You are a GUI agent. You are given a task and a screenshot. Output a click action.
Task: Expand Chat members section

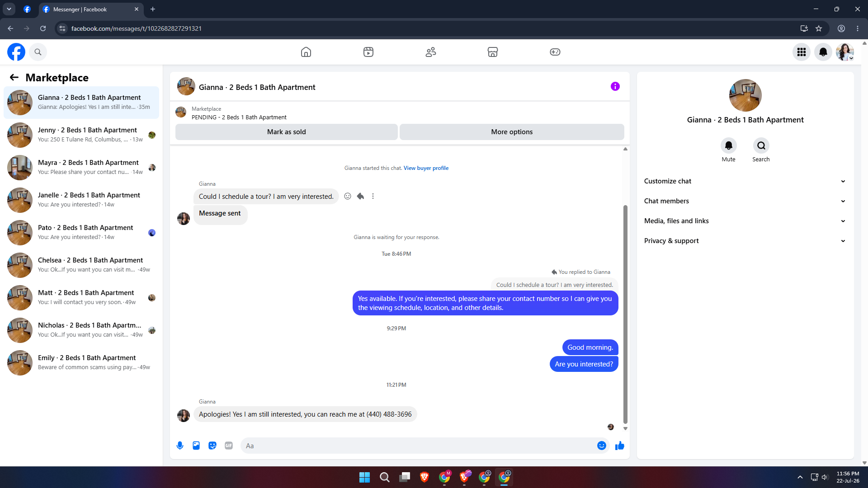click(x=745, y=201)
